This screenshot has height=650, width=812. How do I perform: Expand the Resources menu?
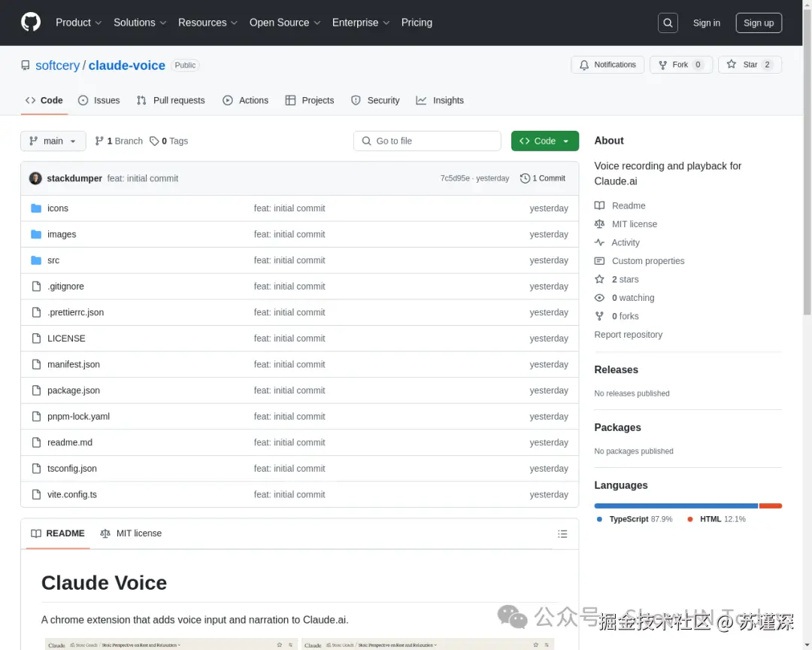[208, 23]
